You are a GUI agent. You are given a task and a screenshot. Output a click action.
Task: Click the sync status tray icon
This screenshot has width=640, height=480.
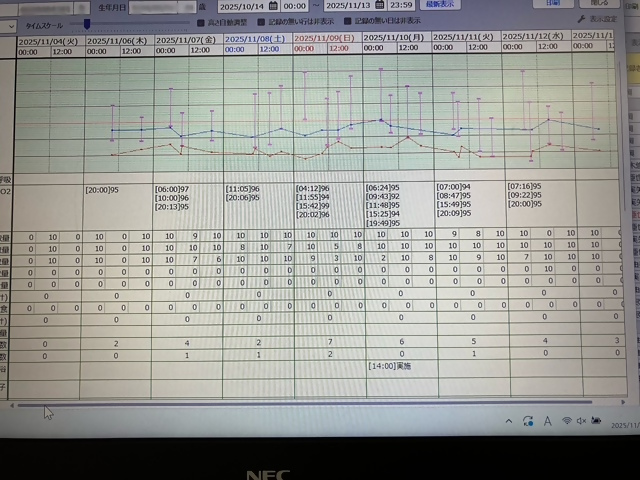pos(527,421)
